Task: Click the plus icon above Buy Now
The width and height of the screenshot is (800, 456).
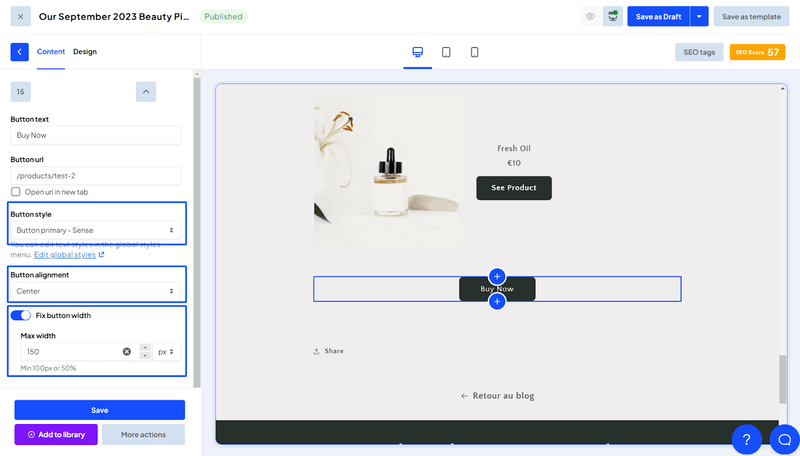Action: tap(497, 276)
